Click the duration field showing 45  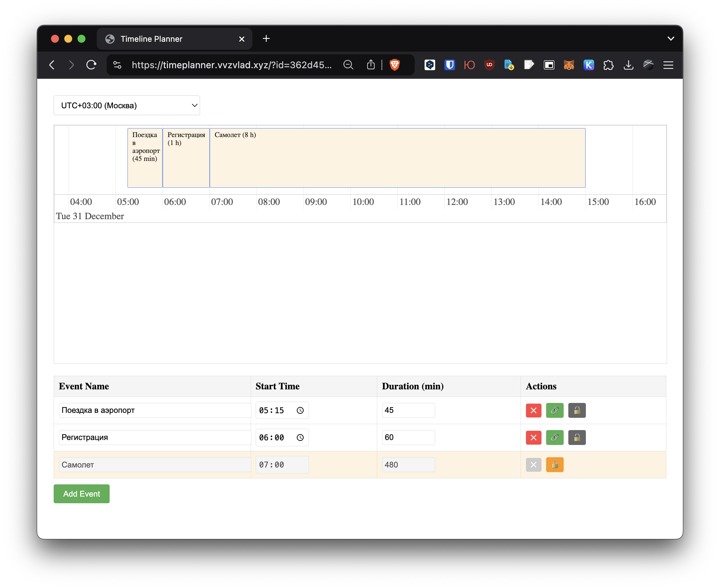coord(408,410)
